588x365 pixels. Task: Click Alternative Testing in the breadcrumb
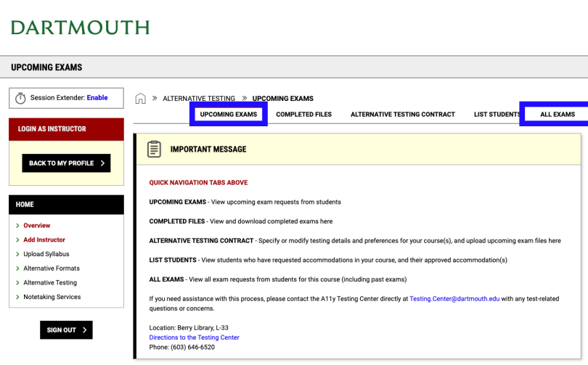point(199,99)
